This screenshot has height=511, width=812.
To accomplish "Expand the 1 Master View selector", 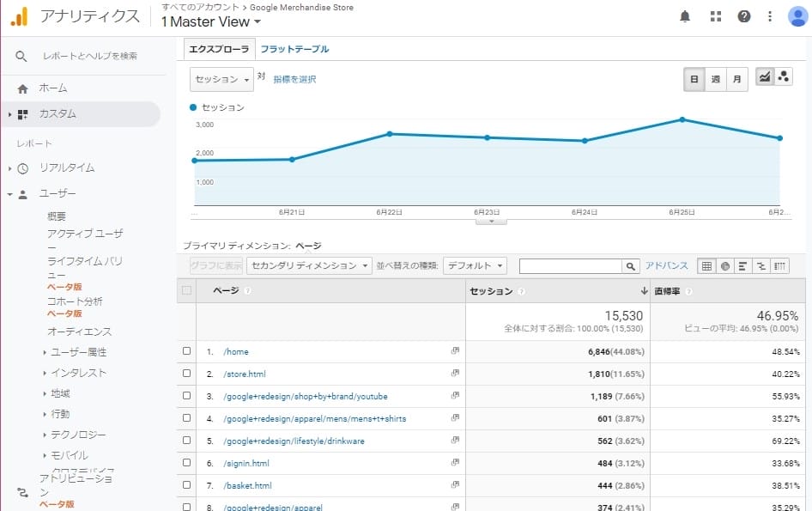I will (211, 21).
